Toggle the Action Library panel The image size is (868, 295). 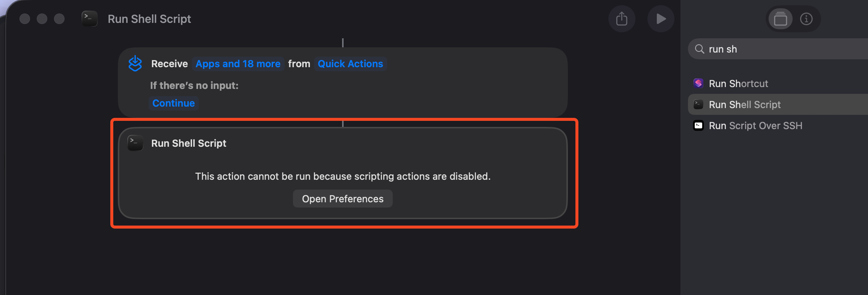click(780, 18)
